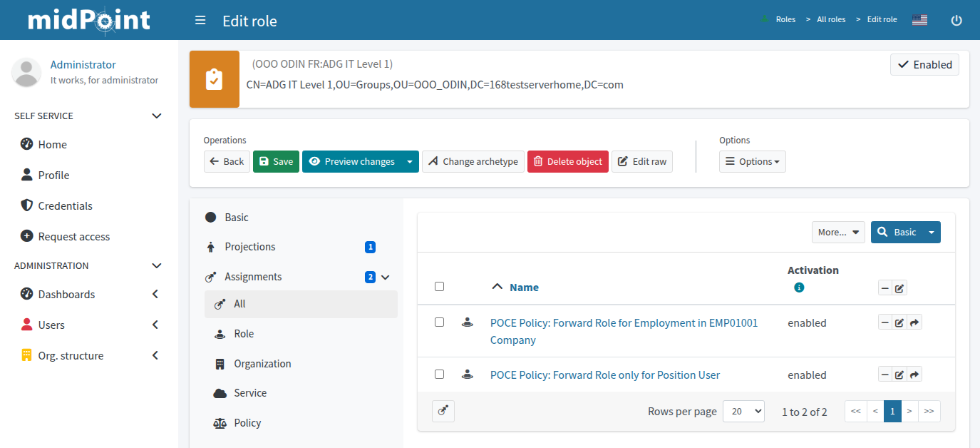Click the edit icon on the Position User row
Screen dimensions: 980x448
(899, 375)
